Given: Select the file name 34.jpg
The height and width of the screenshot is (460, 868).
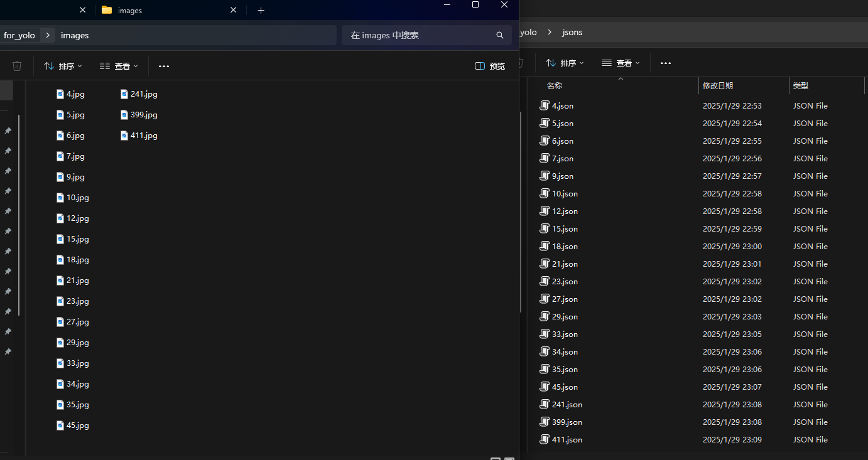Looking at the screenshot, I should click(x=78, y=384).
